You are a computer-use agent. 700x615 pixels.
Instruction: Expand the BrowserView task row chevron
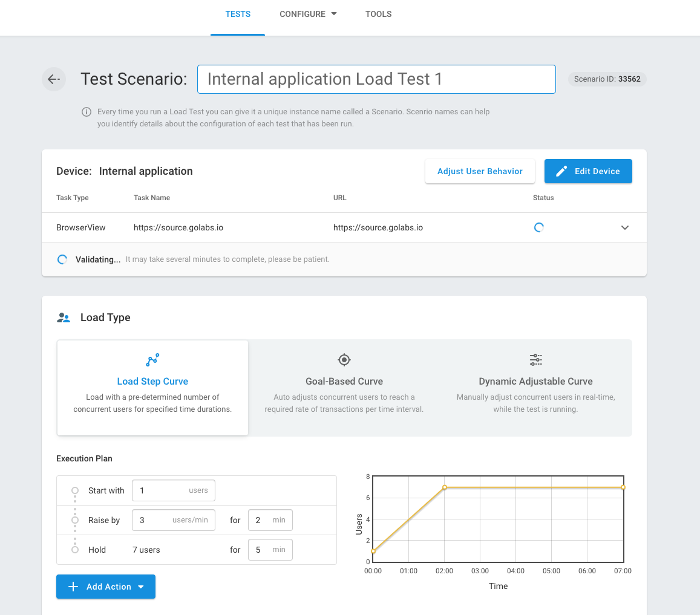(x=625, y=228)
